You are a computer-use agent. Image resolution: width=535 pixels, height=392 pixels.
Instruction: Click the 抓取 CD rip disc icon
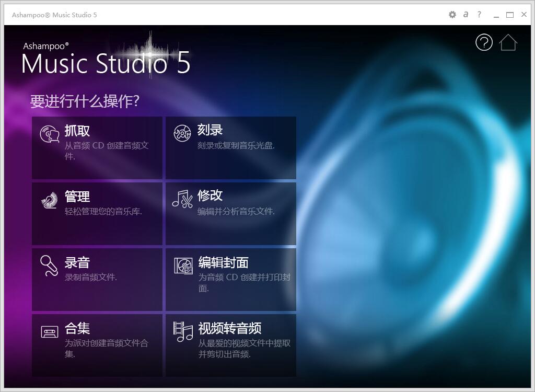click(x=50, y=134)
